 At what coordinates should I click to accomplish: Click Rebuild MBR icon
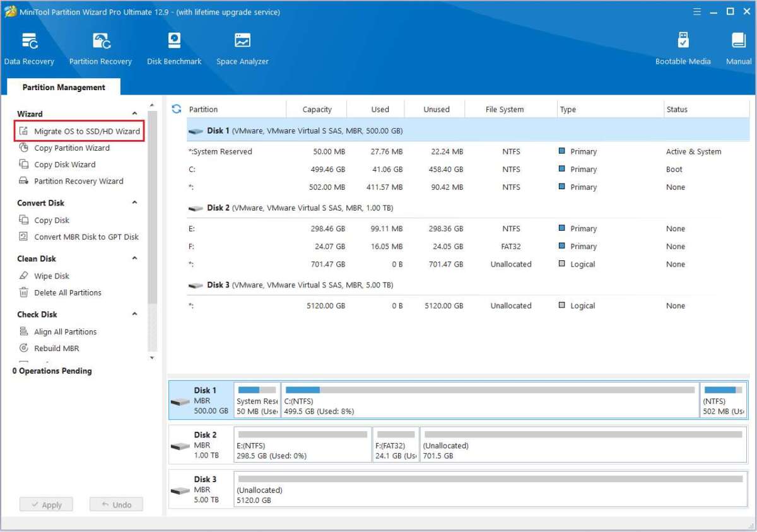pyautogui.click(x=24, y=348)
